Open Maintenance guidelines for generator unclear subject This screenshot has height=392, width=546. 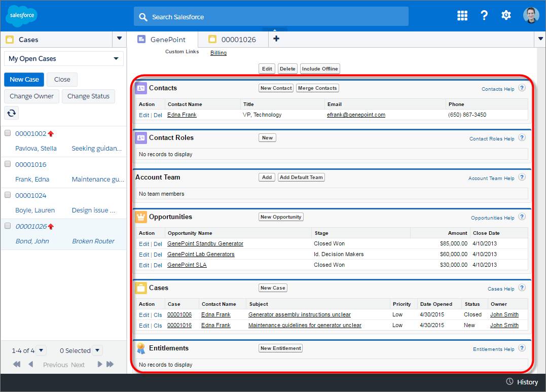pos(305,325)
